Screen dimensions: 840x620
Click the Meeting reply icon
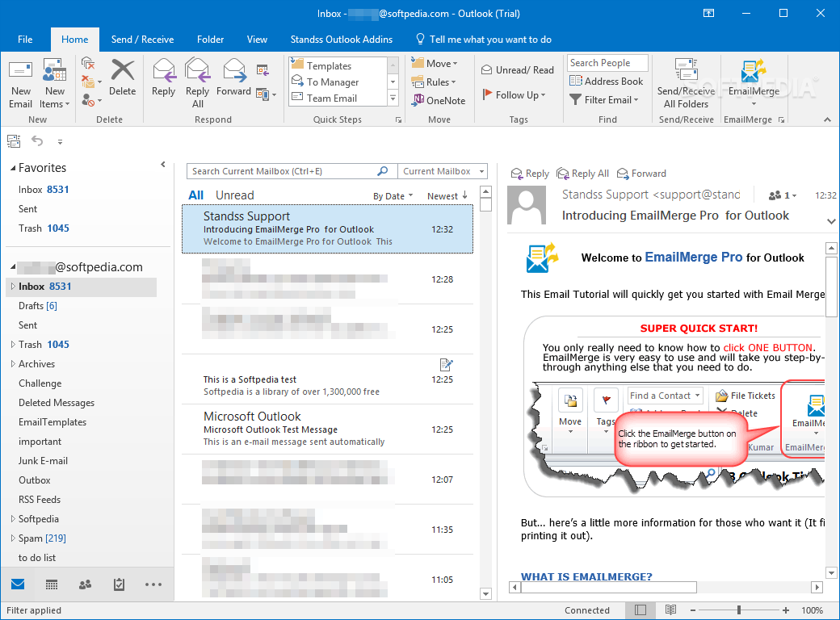(x=262, y=69)
